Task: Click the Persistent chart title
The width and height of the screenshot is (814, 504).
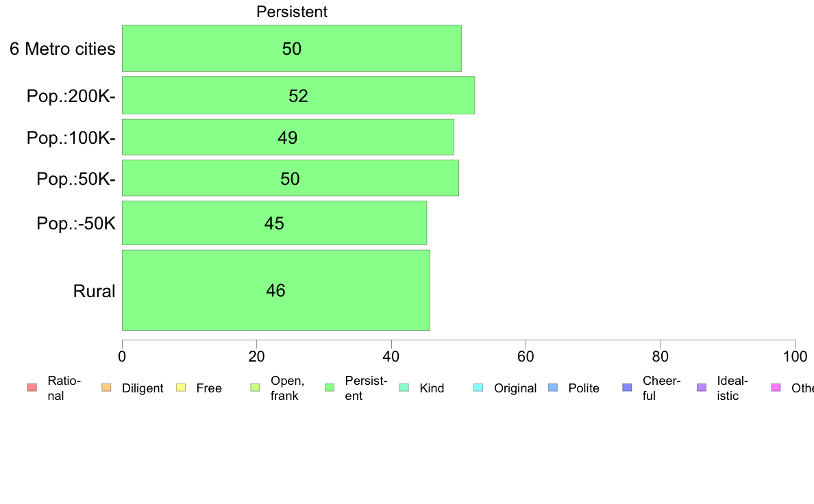Action: (292, 12)
